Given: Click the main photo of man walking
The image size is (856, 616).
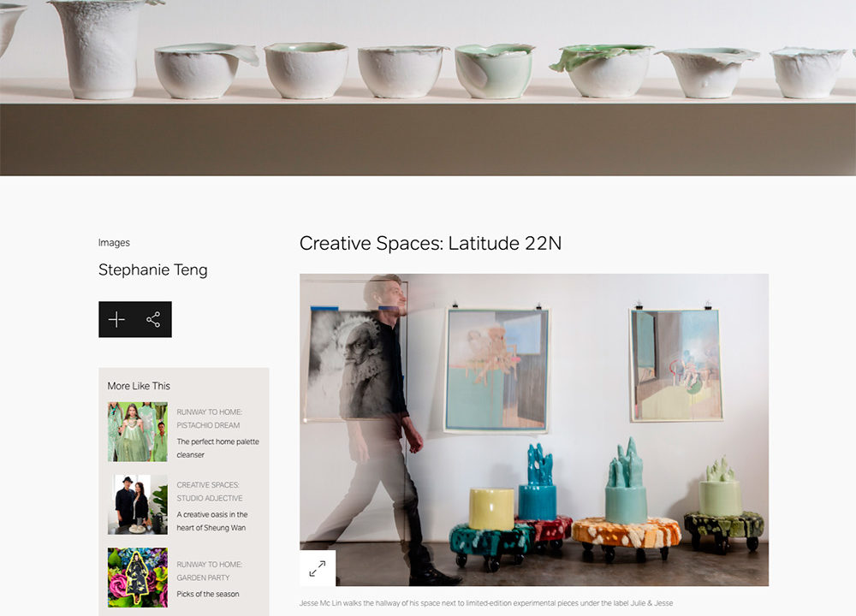Looking at the screenshot, I should [x=534, y=430].
